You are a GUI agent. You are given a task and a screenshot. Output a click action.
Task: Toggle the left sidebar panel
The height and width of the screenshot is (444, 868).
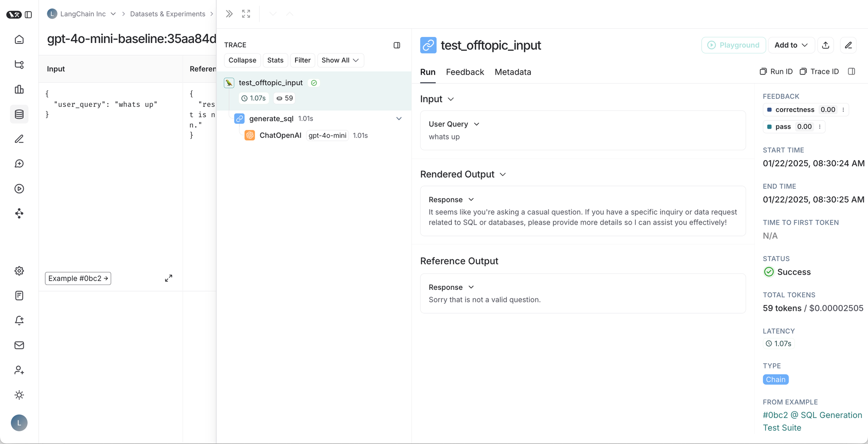coord(29,14)
